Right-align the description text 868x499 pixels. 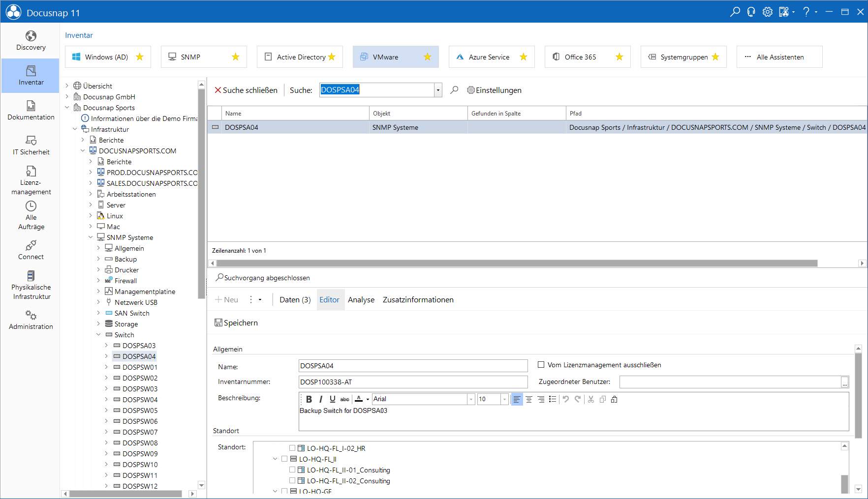pyautogui.click(x=541, y=399)
